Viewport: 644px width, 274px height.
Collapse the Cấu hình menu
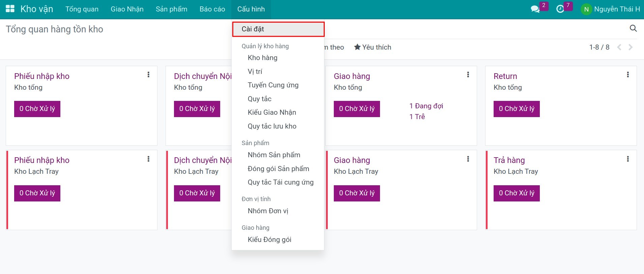pyautogui.click(x=251, y=9)
